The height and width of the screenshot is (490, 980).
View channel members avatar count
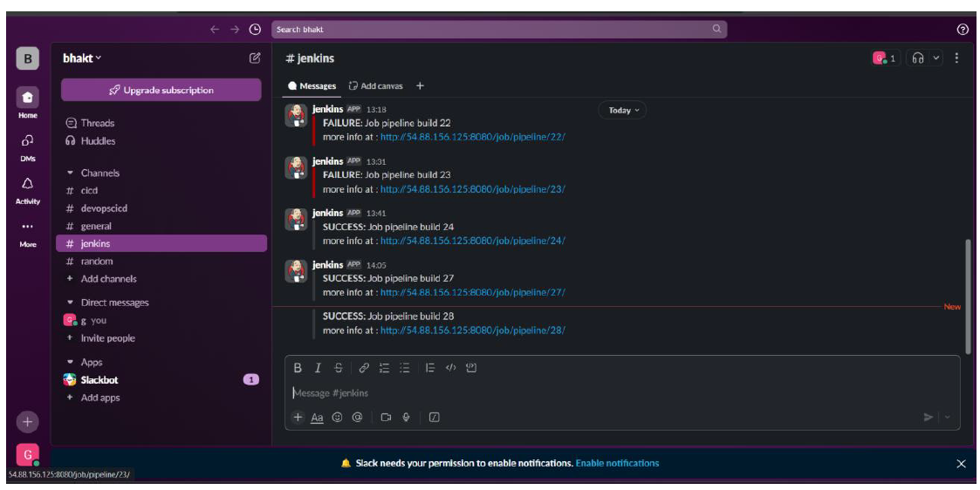pos(886,58)
